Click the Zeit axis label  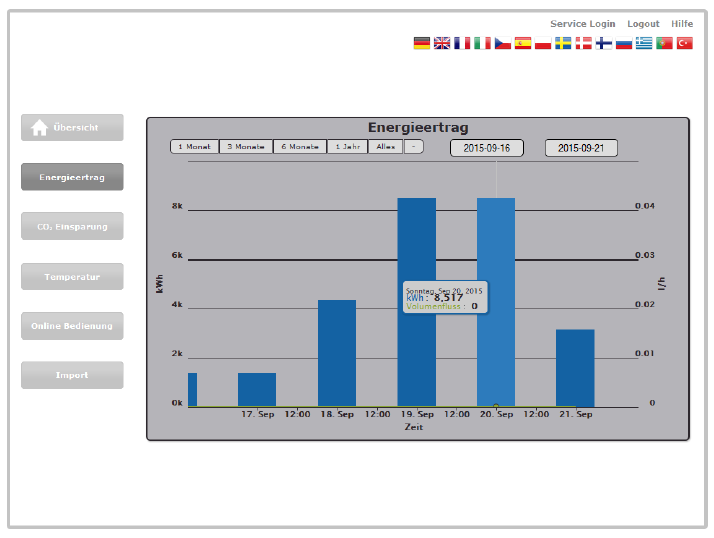point(413,427)
